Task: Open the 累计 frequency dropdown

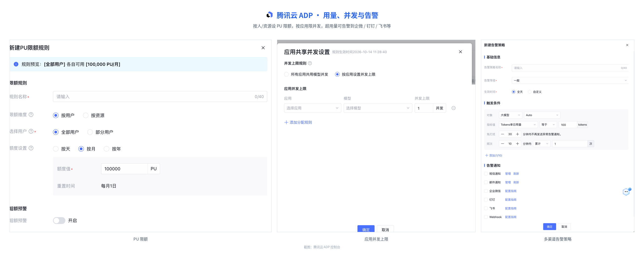Action: (541, 144)
